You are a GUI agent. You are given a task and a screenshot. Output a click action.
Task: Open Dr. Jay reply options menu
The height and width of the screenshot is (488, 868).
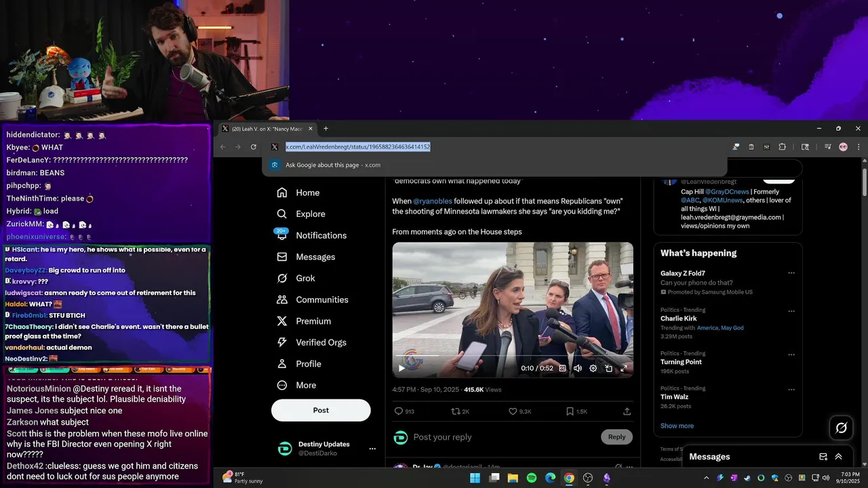[629, 467]
